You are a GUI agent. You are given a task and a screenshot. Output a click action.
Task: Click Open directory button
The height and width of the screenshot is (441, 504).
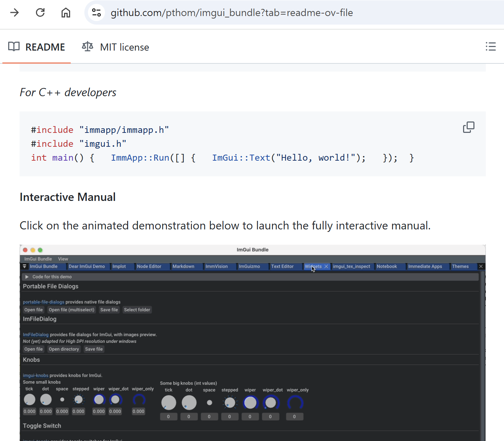tap(64, 349)
